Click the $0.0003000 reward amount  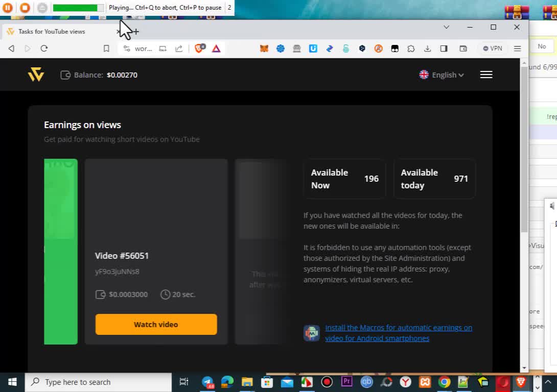coord(128,295)
